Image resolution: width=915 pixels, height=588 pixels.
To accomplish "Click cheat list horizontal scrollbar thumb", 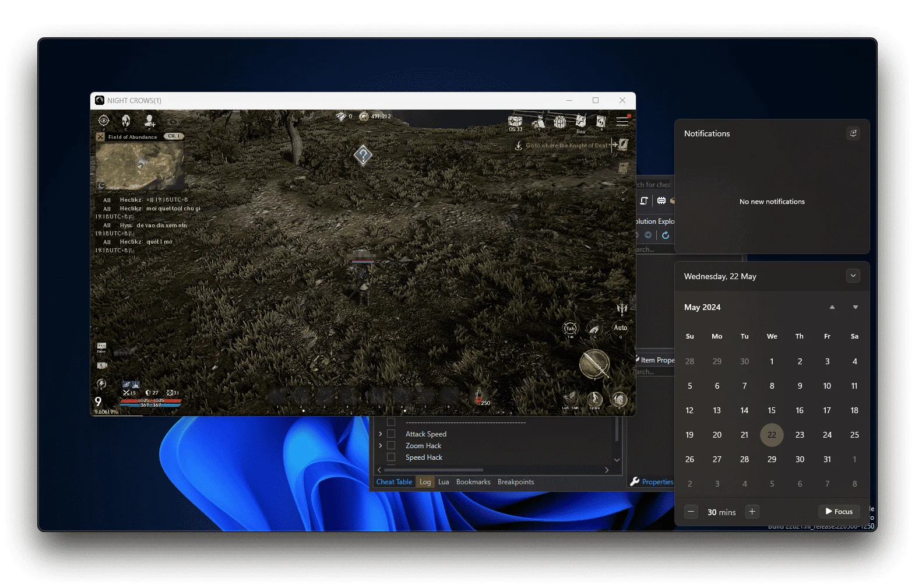I will [x=434, y=470].
